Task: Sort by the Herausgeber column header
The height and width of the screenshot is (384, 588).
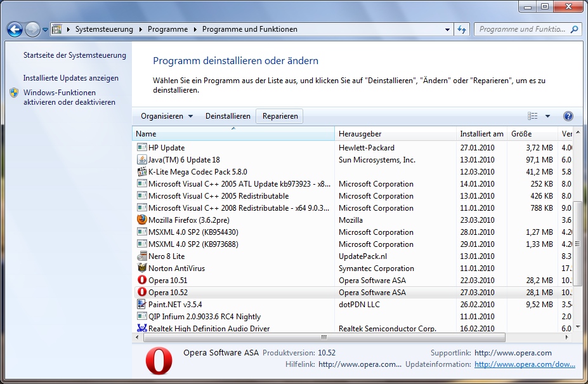Action: click(395, 134)
